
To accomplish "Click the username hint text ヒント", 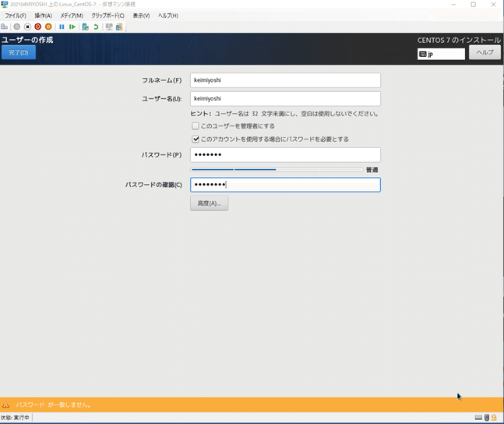I will point(284,114).
